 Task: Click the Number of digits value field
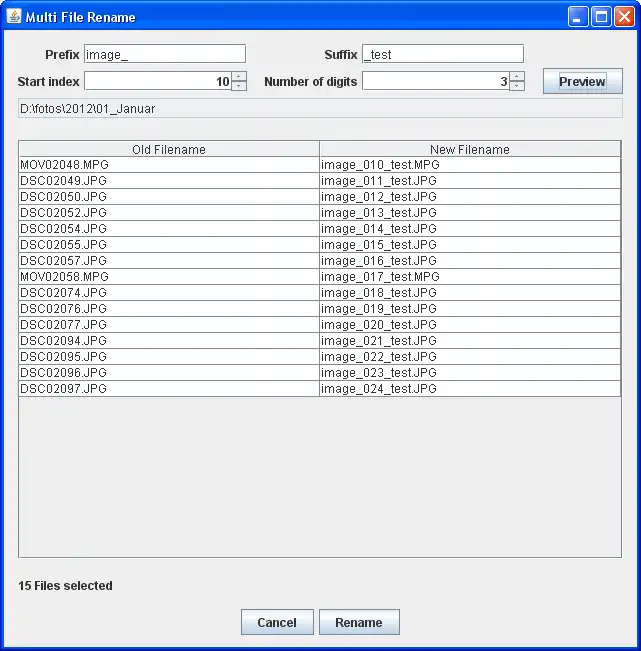tap(436, 81)
